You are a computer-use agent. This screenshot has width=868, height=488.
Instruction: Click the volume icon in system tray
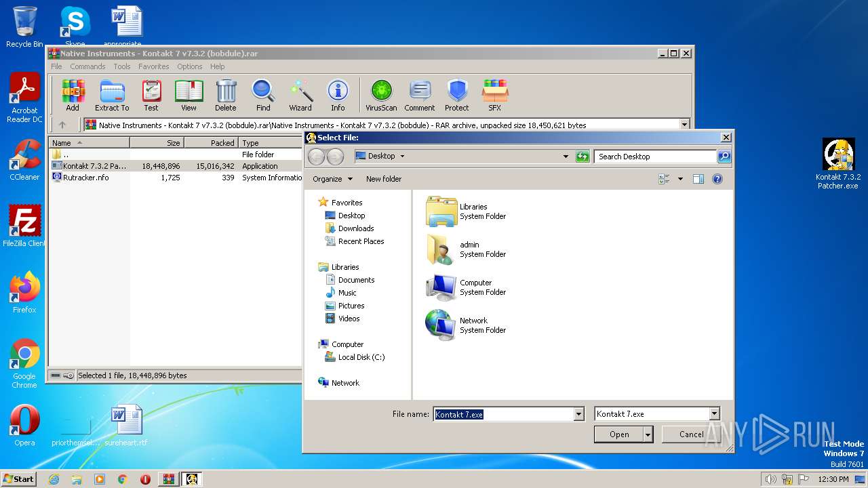click(x=770, y=479)
